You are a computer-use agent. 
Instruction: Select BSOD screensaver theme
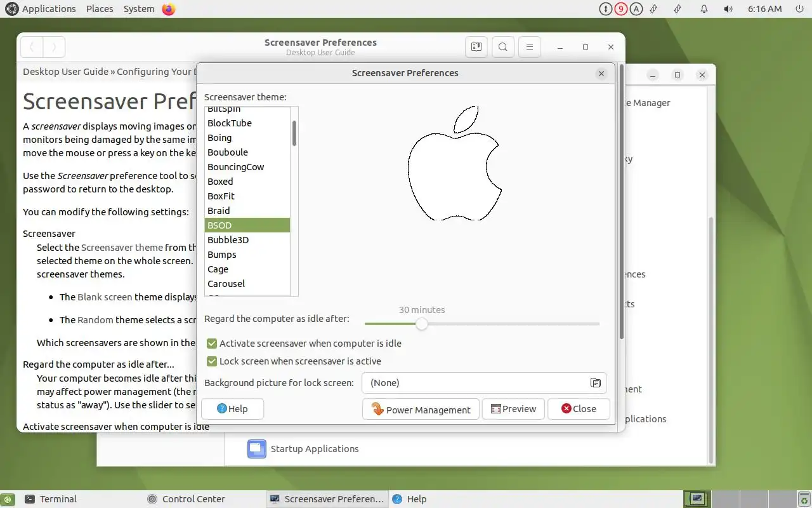coord(247,225)
